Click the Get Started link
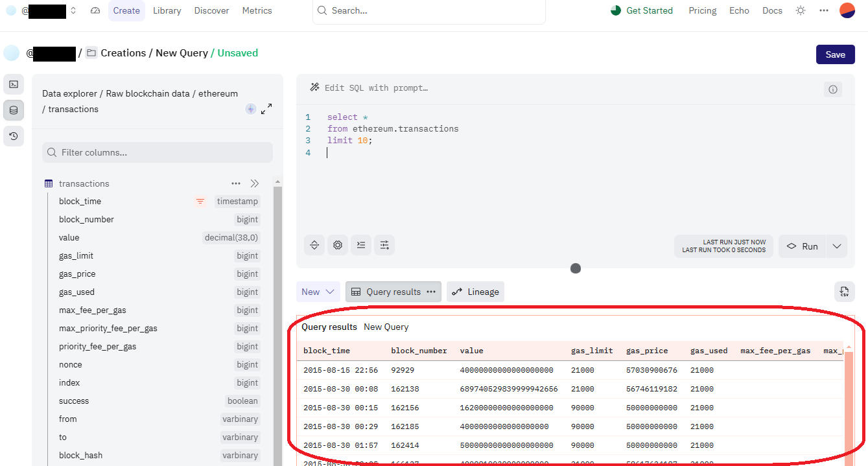868x466 pixels. [642, 10]
